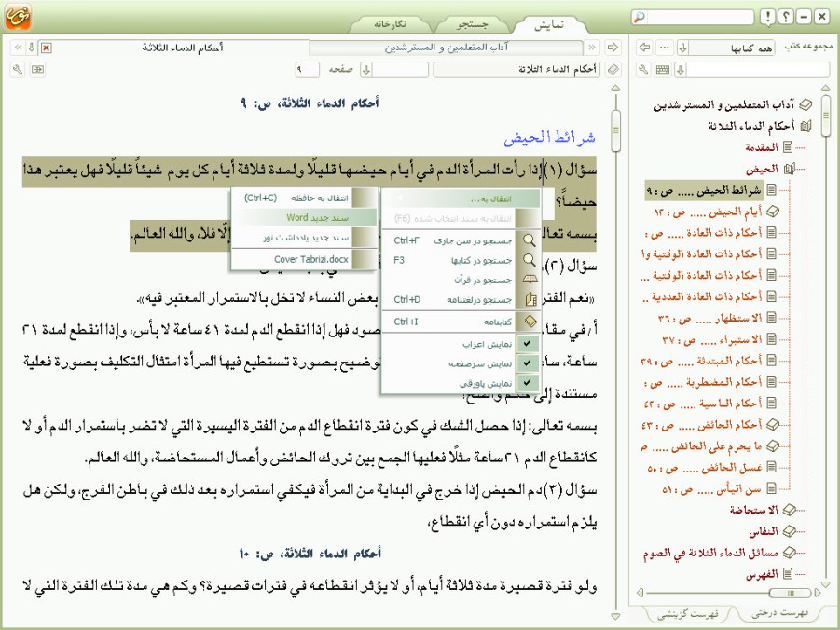Screen dimensions: 840x630
Task: Choose سند جدید Word in the submenu
Action: [x=304, y=218]
